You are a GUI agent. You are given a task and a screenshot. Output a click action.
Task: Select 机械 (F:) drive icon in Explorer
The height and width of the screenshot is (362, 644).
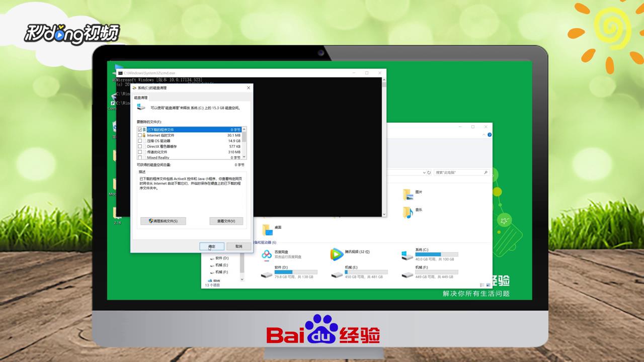coord(408,275)
